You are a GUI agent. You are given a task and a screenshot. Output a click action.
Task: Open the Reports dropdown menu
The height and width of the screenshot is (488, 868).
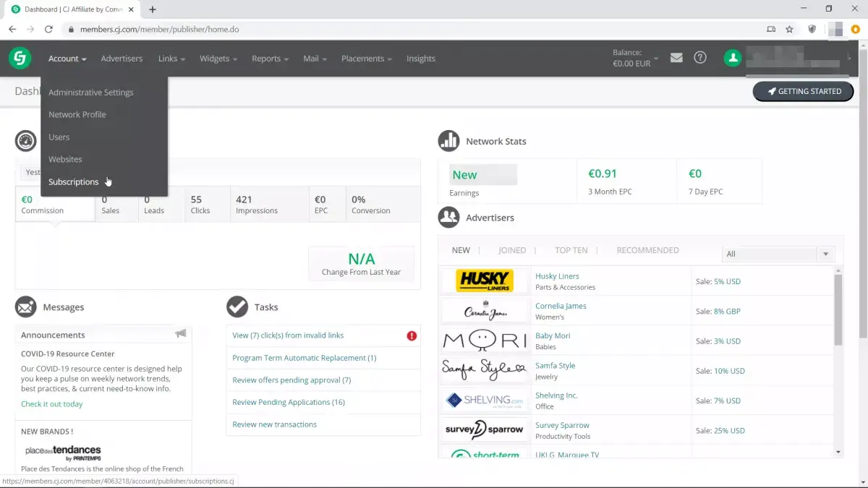pyautogui.click(x=270, y=59)
